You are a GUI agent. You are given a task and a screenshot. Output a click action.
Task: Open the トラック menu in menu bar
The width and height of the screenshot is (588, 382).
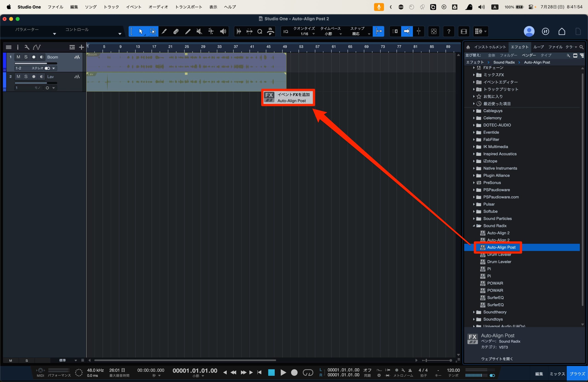pyautogui.click(x=111, y=7)
